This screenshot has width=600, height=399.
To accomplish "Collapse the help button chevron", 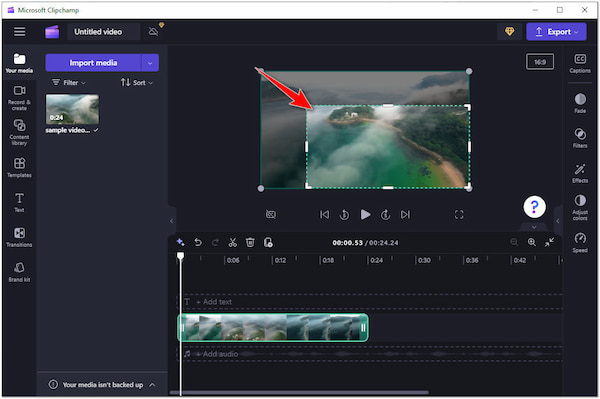I will click(x=534, y=227).
